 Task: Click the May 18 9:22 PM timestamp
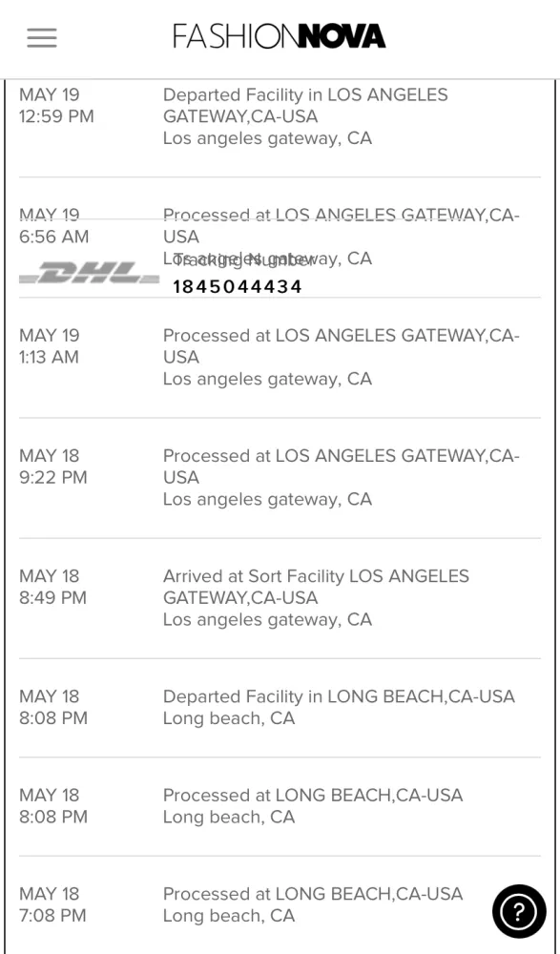53,467
